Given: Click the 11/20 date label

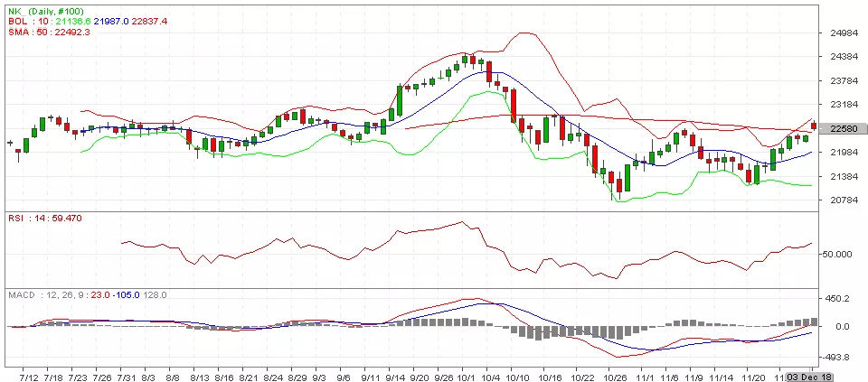Looking at the screenshot, I should point(754,377).
